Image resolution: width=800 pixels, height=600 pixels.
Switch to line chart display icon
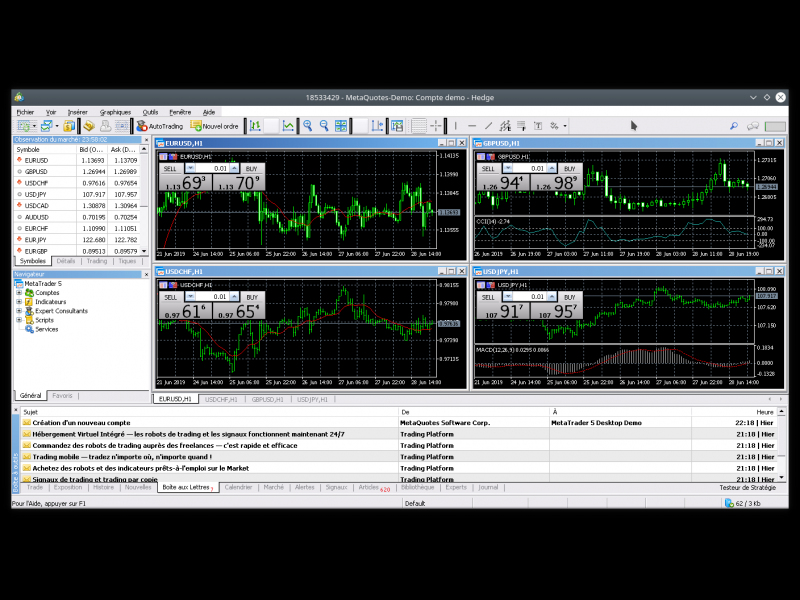point(288,126)
